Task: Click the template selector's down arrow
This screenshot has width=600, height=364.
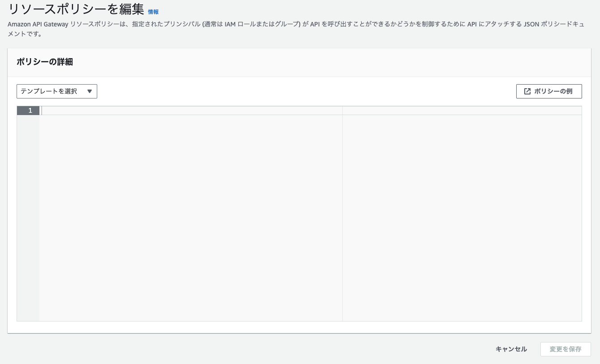Action: pyautogui.click(x=89, y=91)
